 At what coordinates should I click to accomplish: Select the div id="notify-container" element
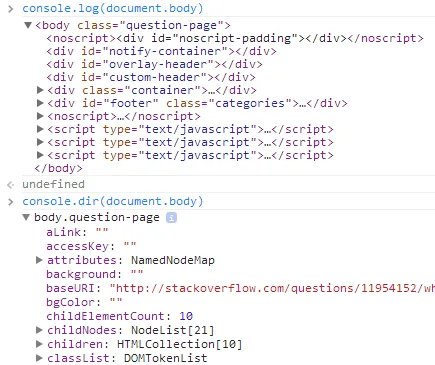(162, 51)
